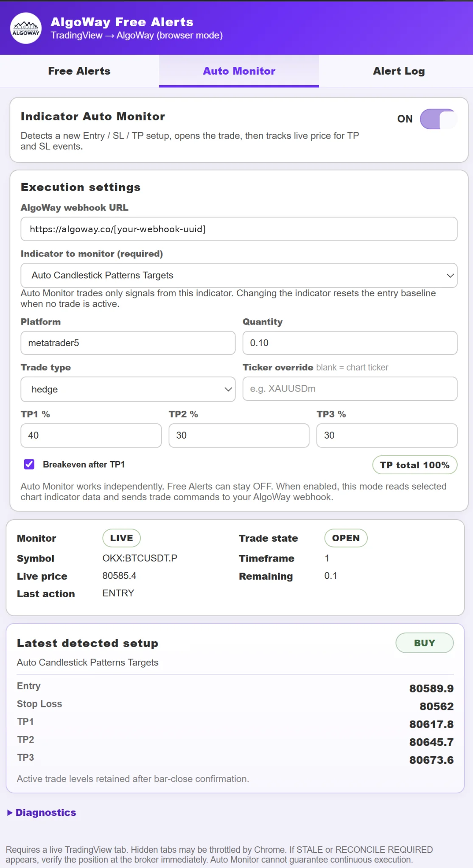473x868 pixels.
Task: Edit the TP3 % field
Action: point(386,435)
